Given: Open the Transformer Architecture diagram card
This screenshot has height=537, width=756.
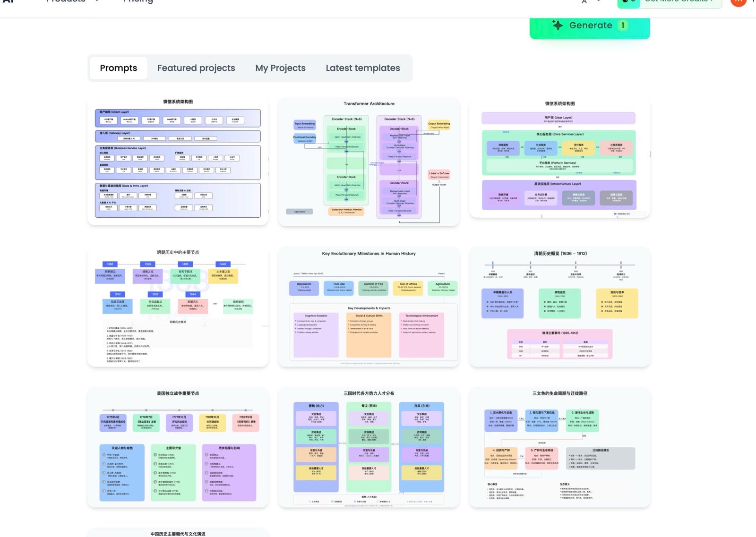Looking at the screenshot, I should pos(369,162).
